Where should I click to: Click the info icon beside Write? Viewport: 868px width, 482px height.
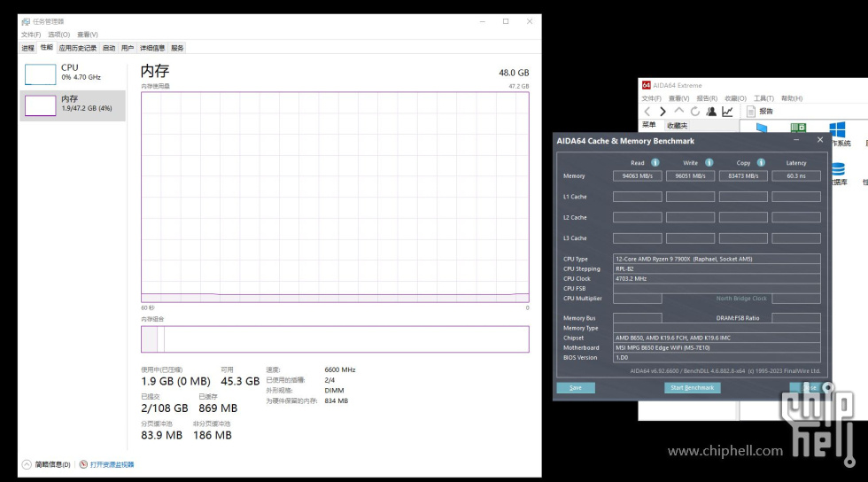[709, 162]
